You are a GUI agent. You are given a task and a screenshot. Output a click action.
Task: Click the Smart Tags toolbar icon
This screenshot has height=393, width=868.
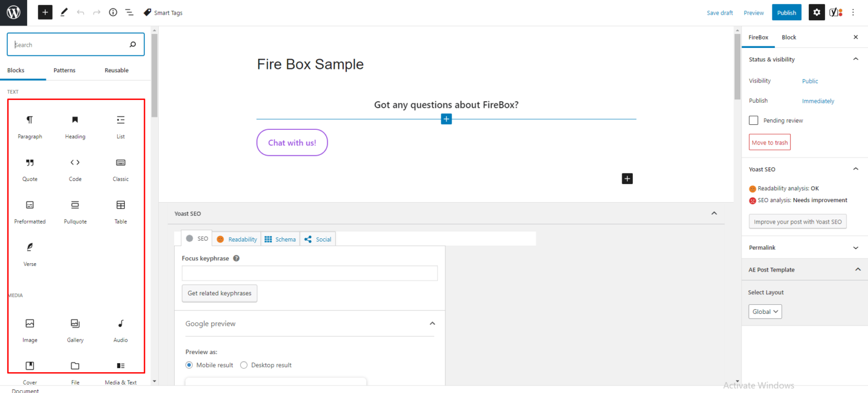click(163, 12)
